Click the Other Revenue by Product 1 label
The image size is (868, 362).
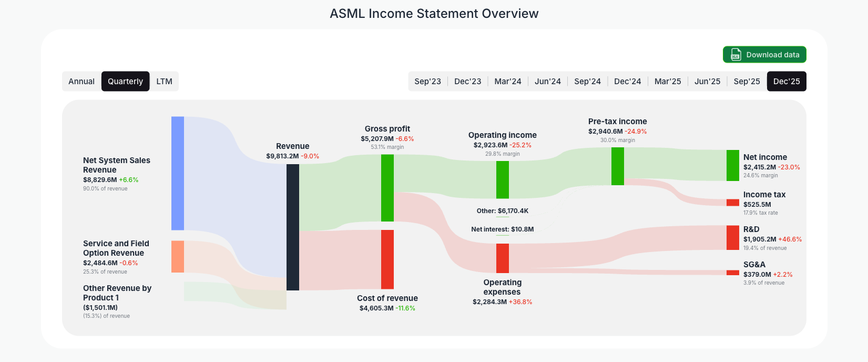tap(117, 293)
